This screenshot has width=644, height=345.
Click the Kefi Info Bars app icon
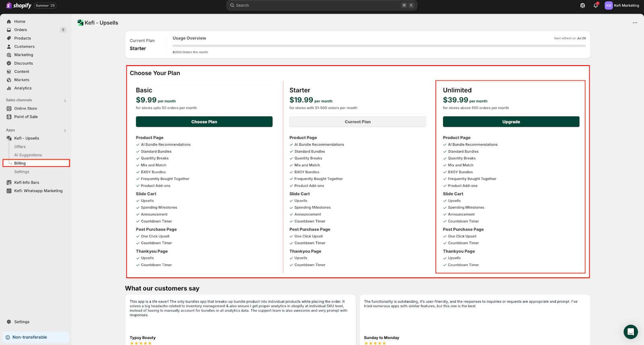[x=9, y=183]
